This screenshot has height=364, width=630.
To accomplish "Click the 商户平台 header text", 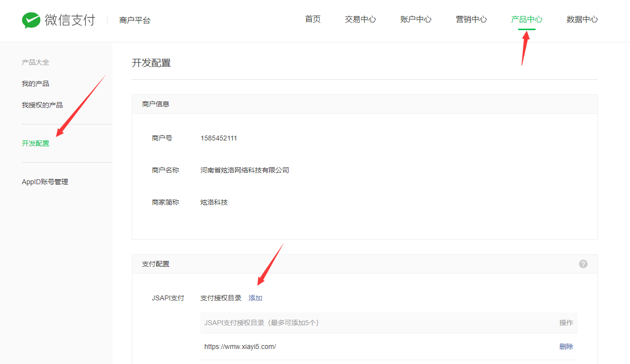I will [135, 20].
